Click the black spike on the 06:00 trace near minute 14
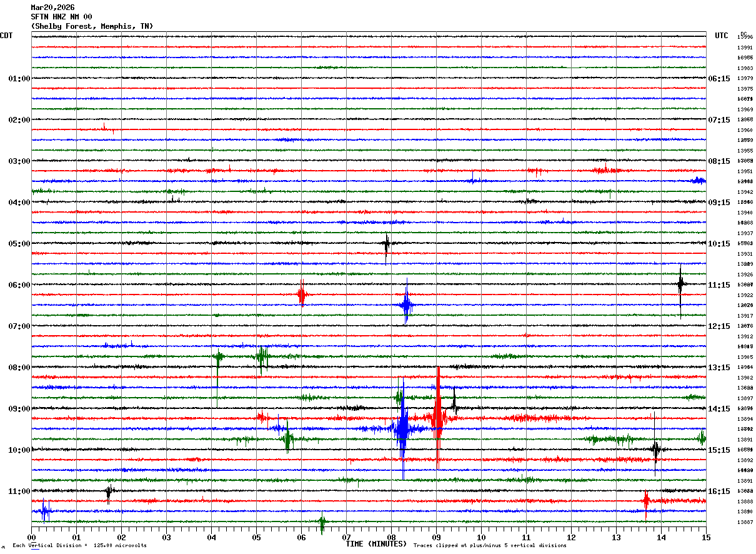The height and width of the screenshot is (554, 756). coord(680,288)
